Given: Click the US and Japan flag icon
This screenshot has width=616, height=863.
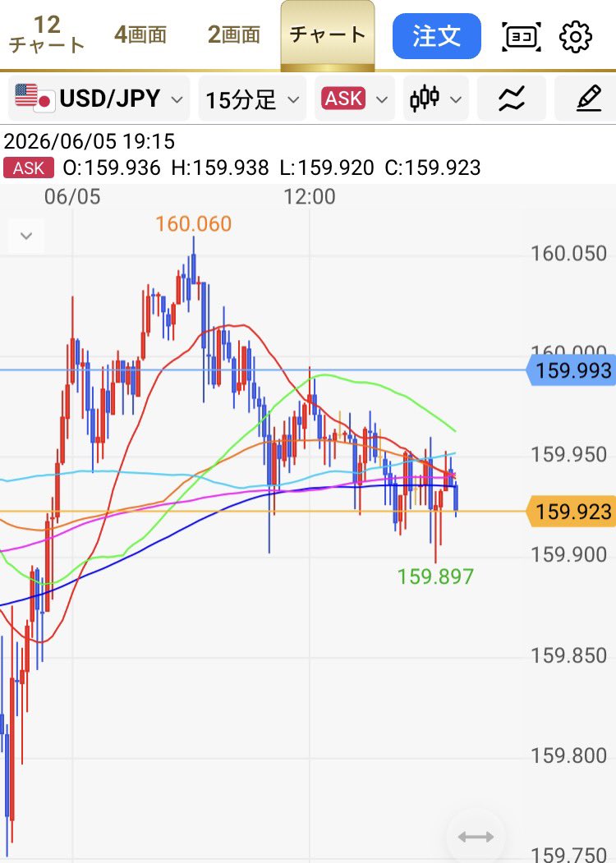Looking at the screenshot, I should (34, 99).
